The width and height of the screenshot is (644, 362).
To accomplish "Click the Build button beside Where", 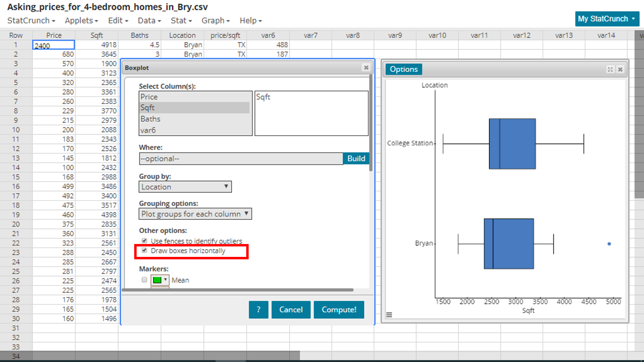I will 356,159.
